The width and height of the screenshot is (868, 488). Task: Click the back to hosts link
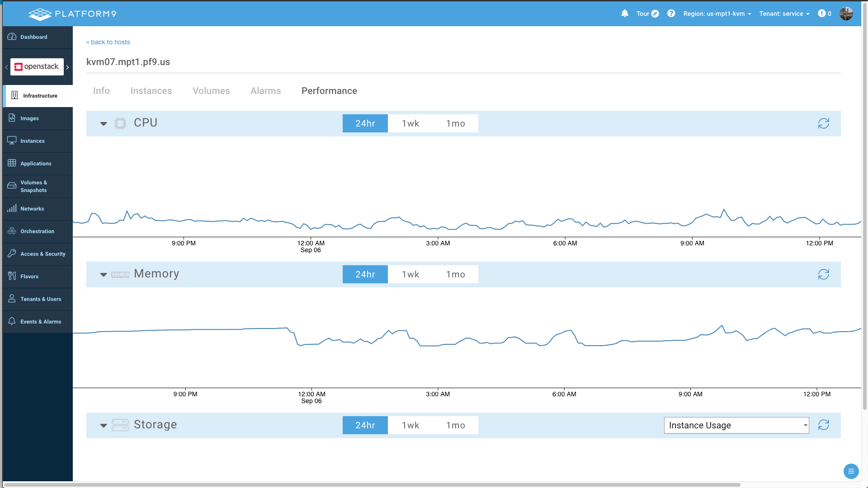(108, 42)
